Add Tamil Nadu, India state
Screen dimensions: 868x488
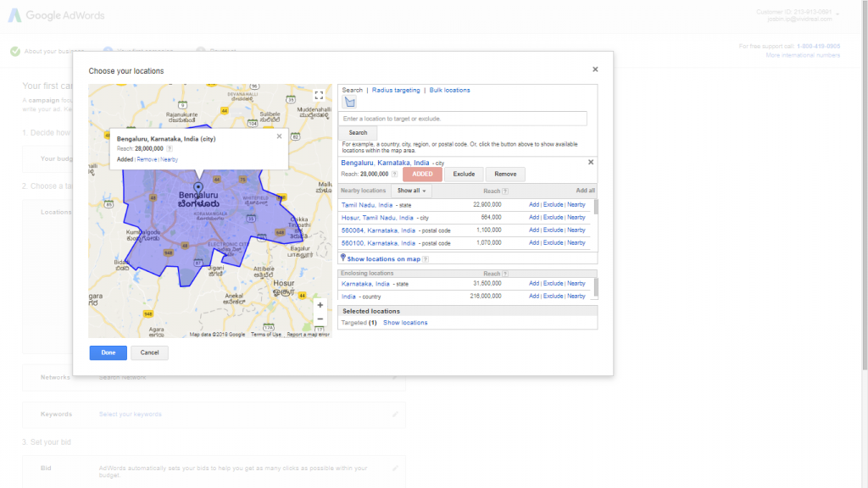(x=534, y=205)
